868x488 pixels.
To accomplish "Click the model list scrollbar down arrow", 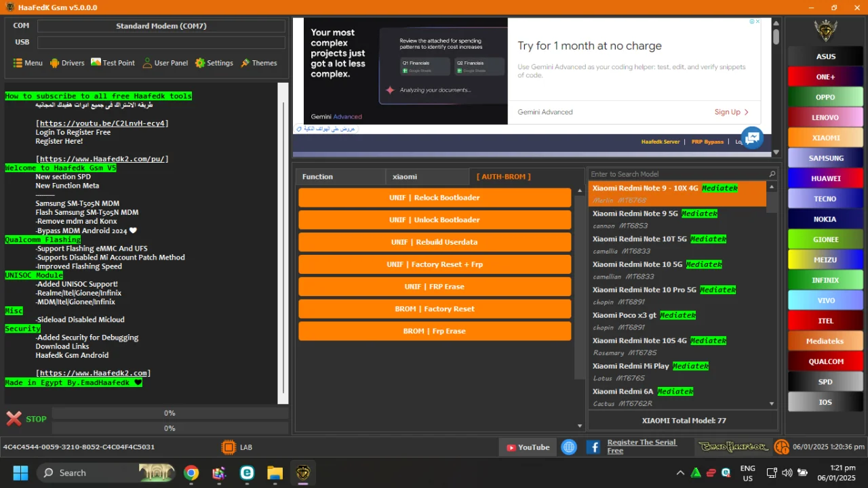I will (x=772, y=403).
